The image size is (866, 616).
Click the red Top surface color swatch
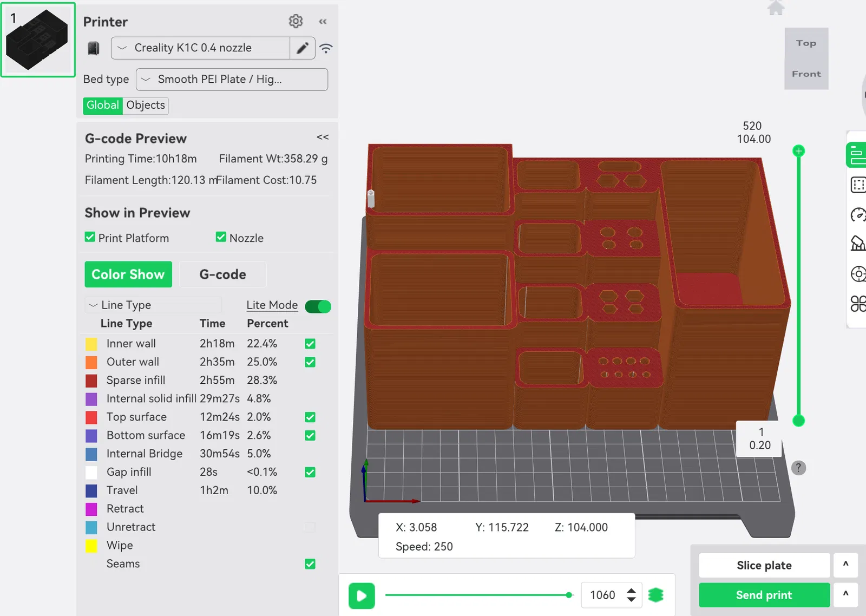coord(91,417)
